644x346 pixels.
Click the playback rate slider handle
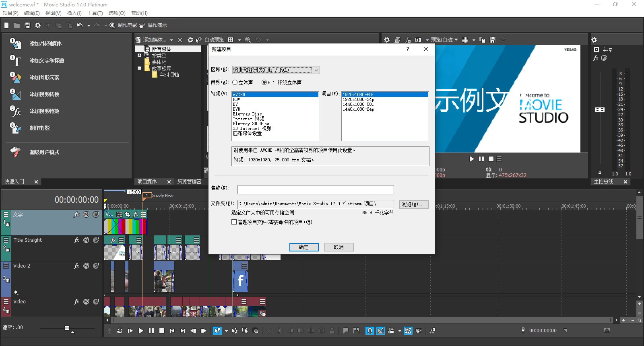(67, 328)
